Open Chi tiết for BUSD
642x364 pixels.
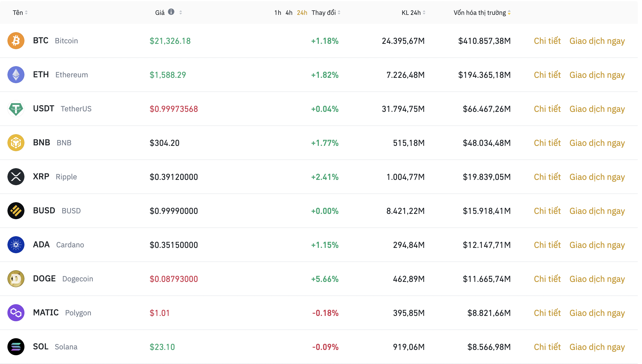[547, 211]
